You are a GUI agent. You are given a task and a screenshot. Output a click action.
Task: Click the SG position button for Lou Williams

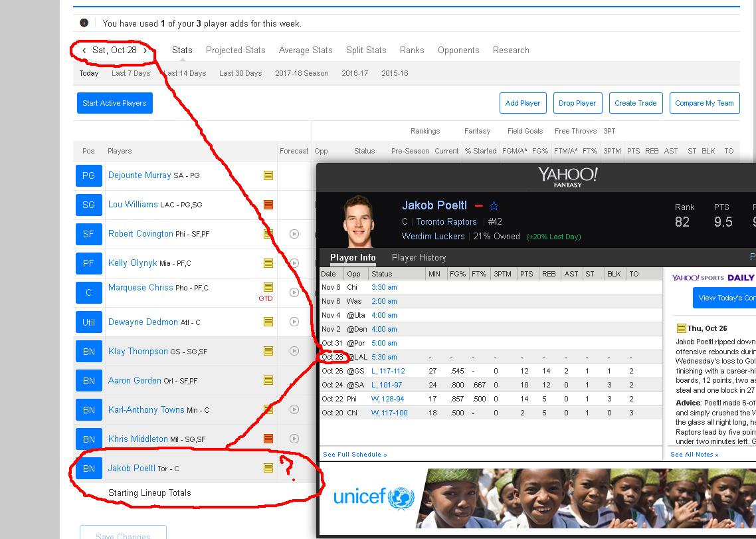click(89, 205)
